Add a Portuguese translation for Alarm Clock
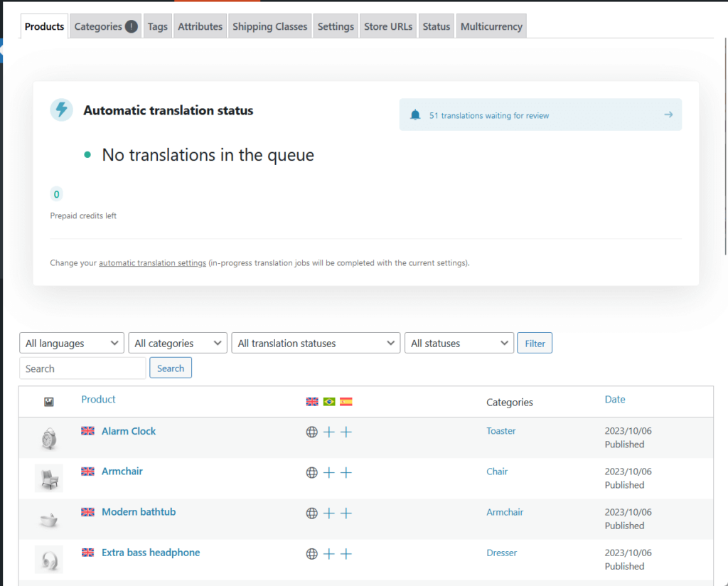Viewport: 728px width, 586px height. point(328,432)
